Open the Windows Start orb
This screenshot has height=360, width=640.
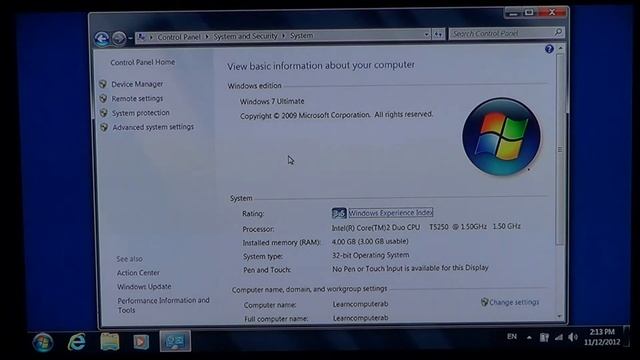43,342
